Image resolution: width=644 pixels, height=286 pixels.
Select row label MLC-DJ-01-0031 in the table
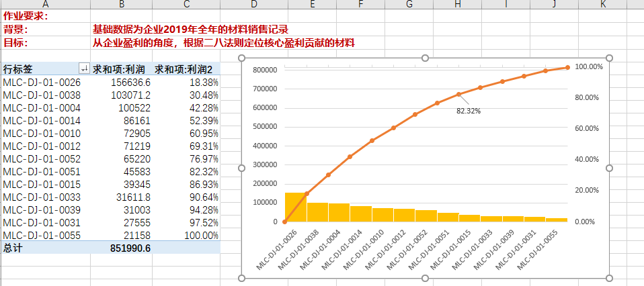pos(42,223)
